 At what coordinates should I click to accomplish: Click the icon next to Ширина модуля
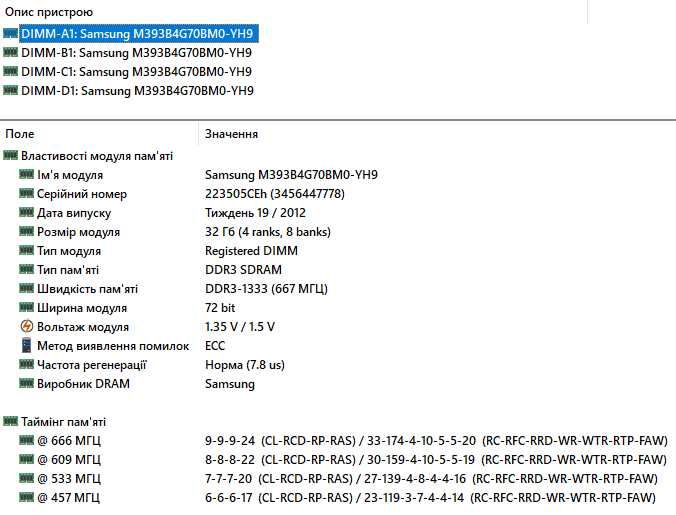[26, 307]
